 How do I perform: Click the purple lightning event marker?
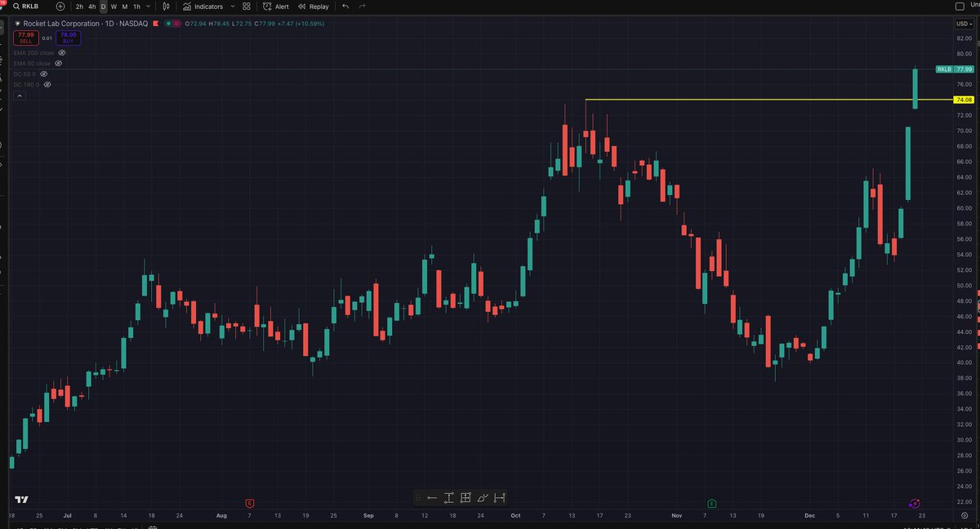914,502
